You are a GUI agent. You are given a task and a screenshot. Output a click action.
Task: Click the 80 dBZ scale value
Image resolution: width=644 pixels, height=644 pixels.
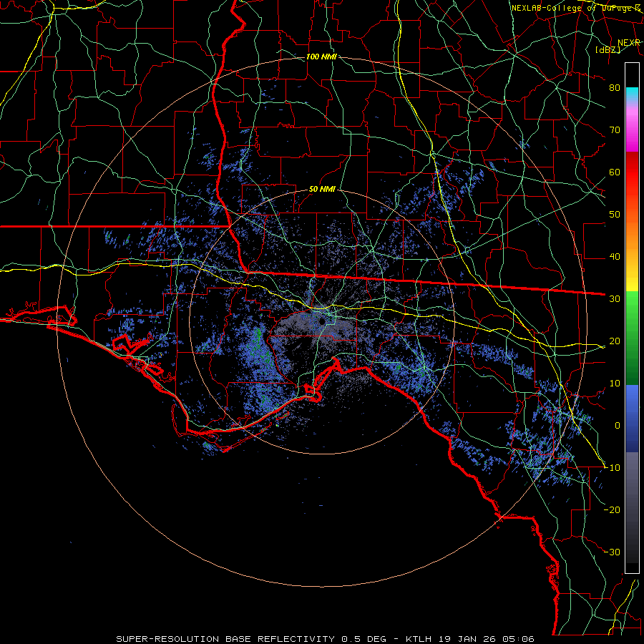pos(615,87)
